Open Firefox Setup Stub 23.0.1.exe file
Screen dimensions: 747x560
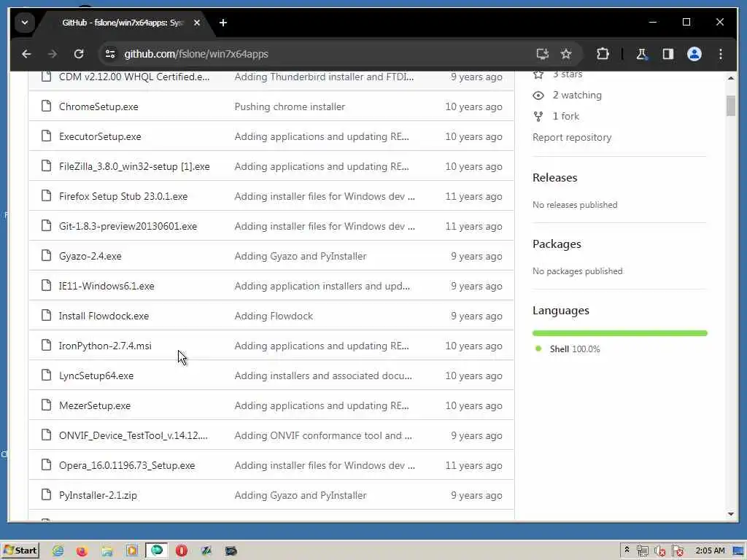[x=123, y=196]
